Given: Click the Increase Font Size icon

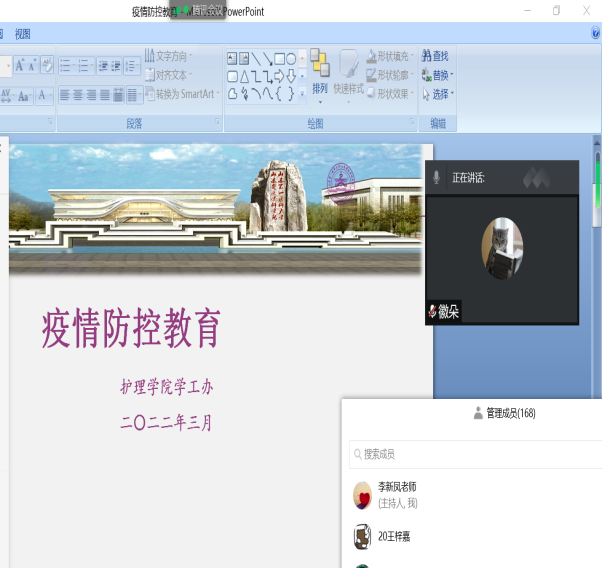Looking at the screenshot, I should (21, 65).
